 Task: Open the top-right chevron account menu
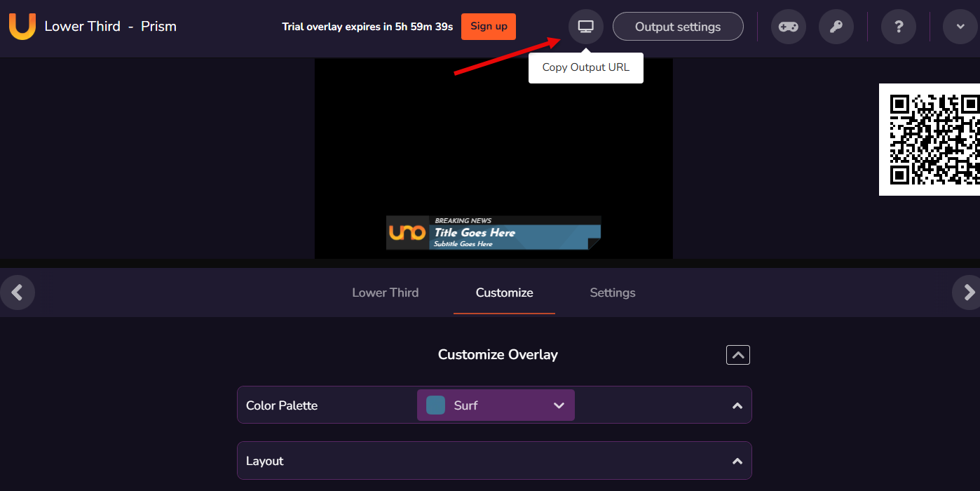click(x=960, y=27)
